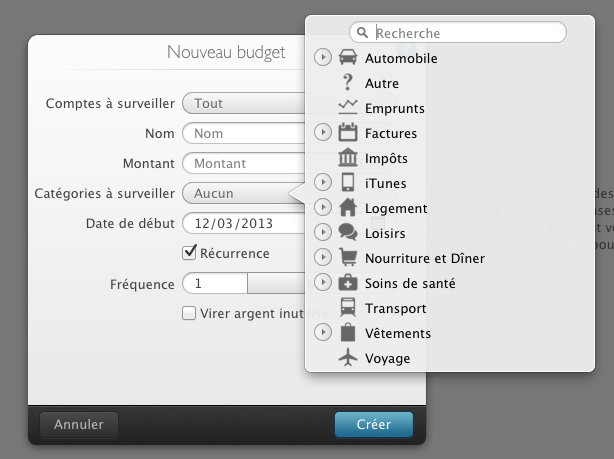Click the Montant input field

pos(244,163)
